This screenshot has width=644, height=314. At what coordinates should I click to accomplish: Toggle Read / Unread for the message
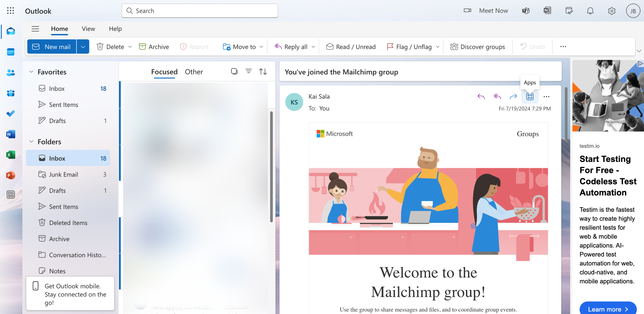[x=351, y=47]
